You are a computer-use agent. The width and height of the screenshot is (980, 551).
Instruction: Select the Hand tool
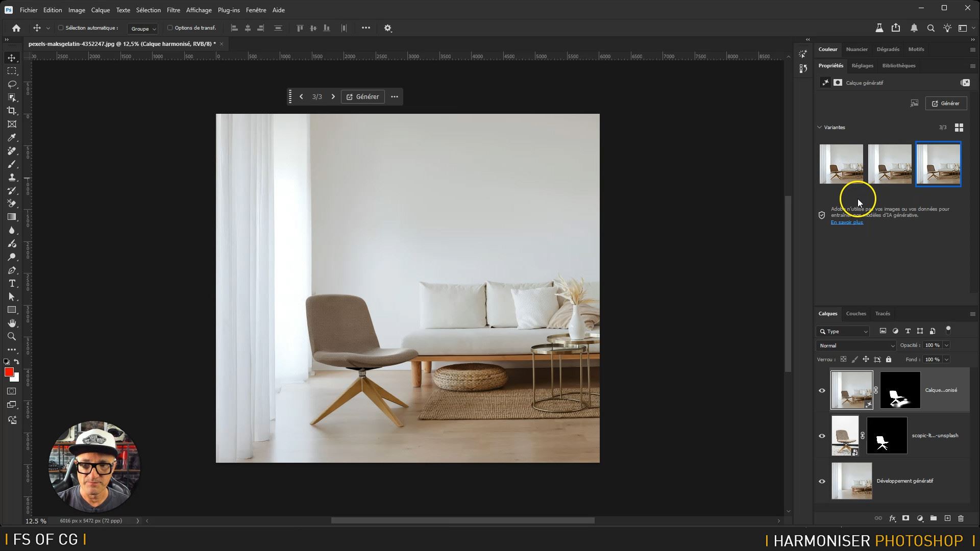click(x=12, y=323)
